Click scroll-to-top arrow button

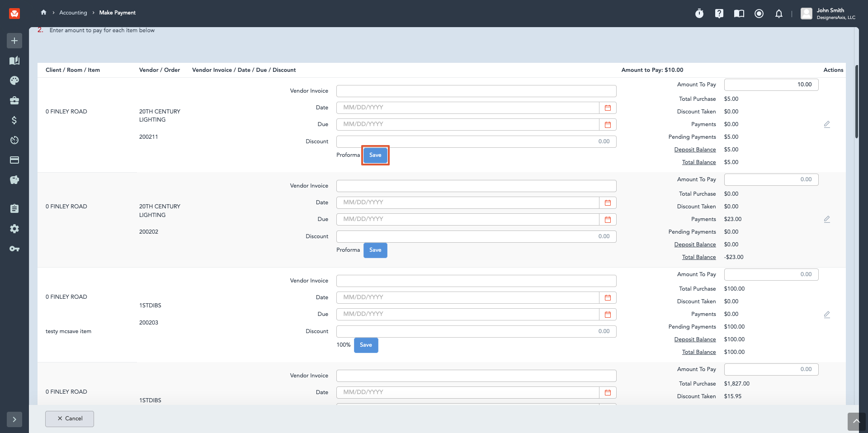pyautogui.click(x=856, y=421)
